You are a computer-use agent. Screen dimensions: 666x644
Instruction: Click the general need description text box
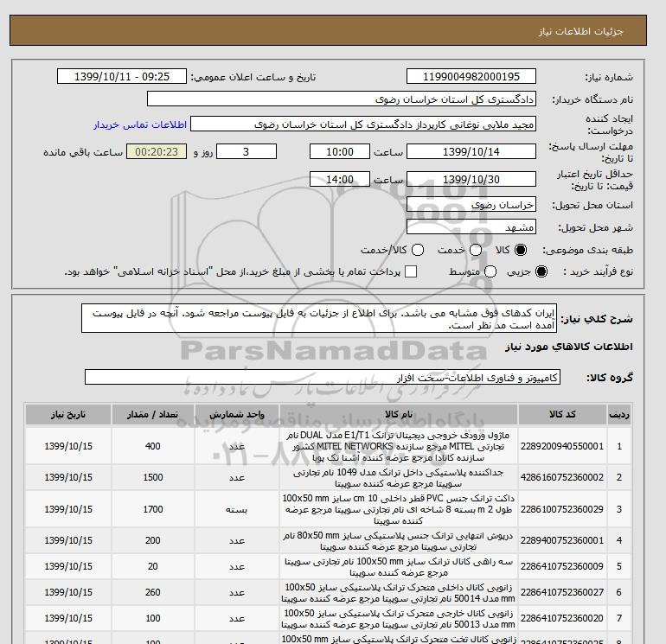[x=319, y=318]
